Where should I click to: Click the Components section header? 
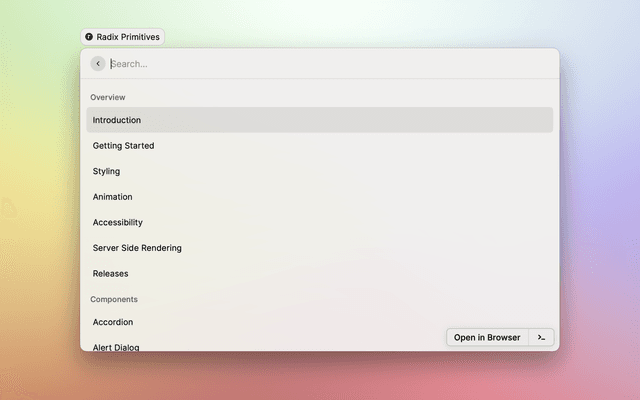click(114, 299)
